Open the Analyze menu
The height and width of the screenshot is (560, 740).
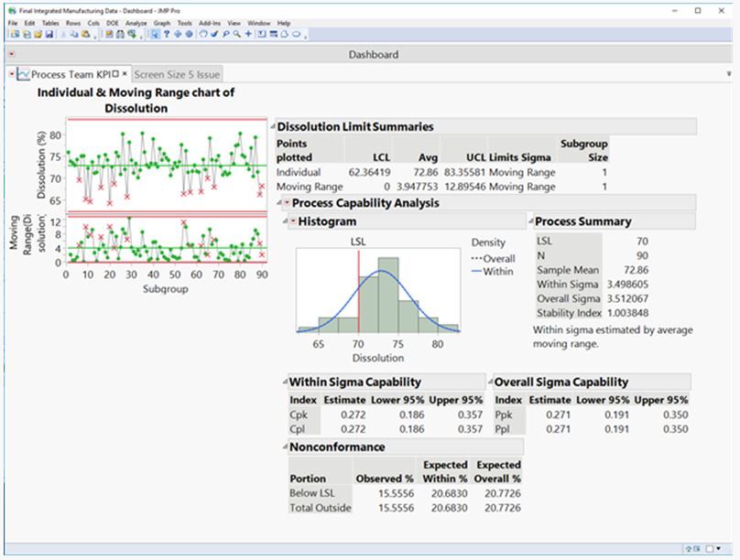(x=133, y=23)
